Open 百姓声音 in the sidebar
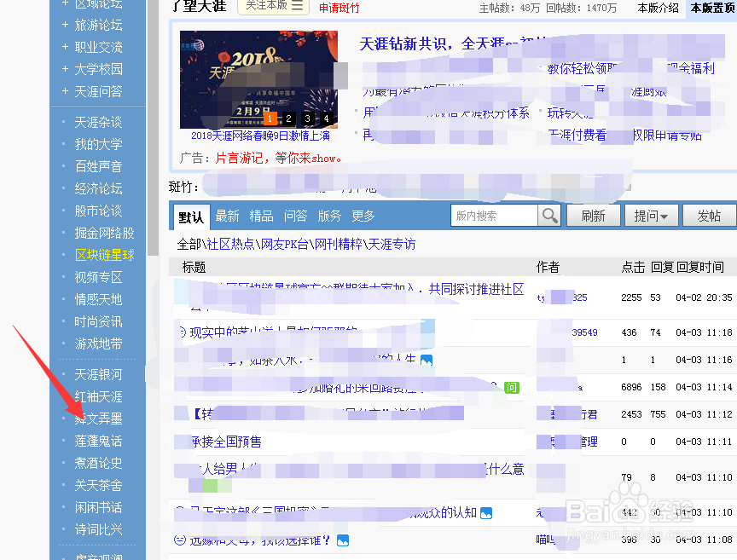Viewport: 737px width, 560px height. (x=98, y=166)
